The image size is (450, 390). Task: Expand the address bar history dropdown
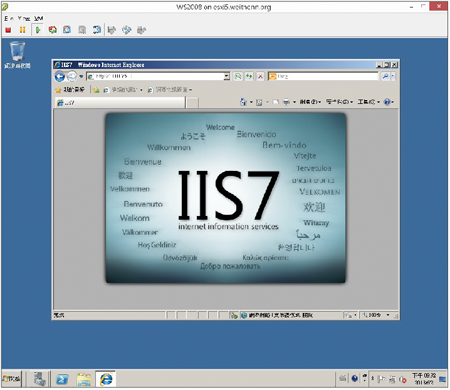pos(227,77)
